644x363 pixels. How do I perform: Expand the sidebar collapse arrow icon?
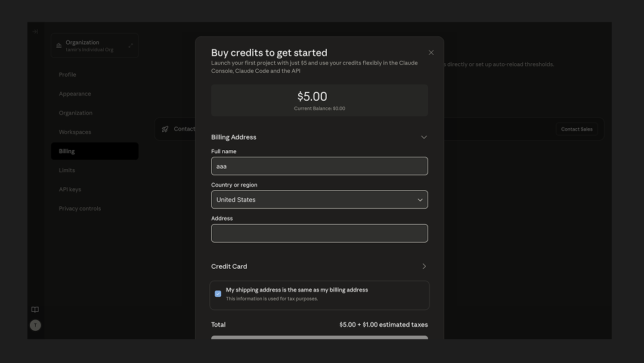(35, 32)
